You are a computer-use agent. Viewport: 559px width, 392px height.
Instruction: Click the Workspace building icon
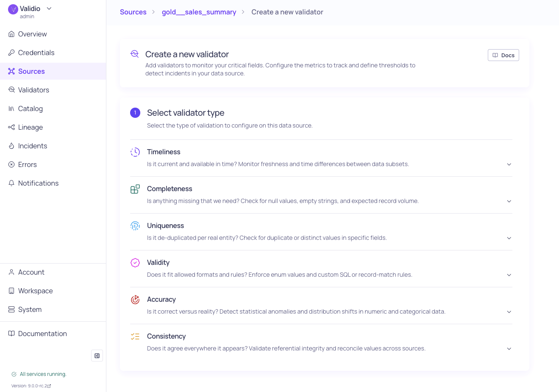point(11,291)
